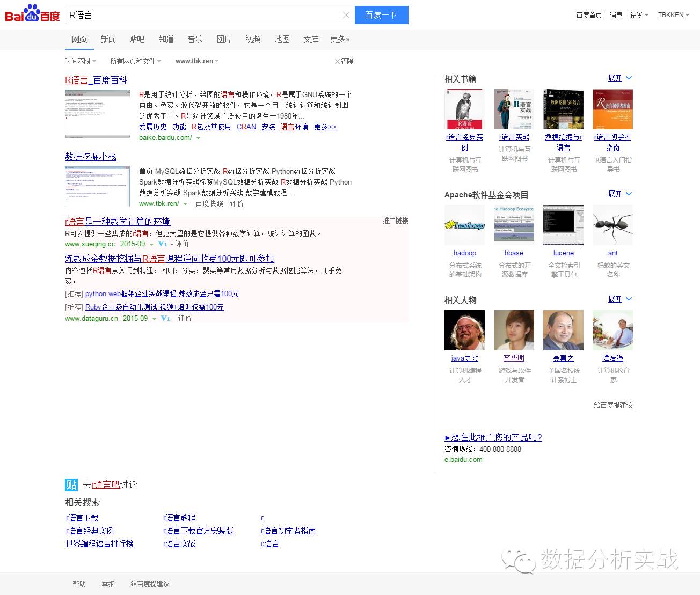The width and height of the screenshot is (700, 595).
Task: Click the footer 帮助 link
Action: point(79,584)
